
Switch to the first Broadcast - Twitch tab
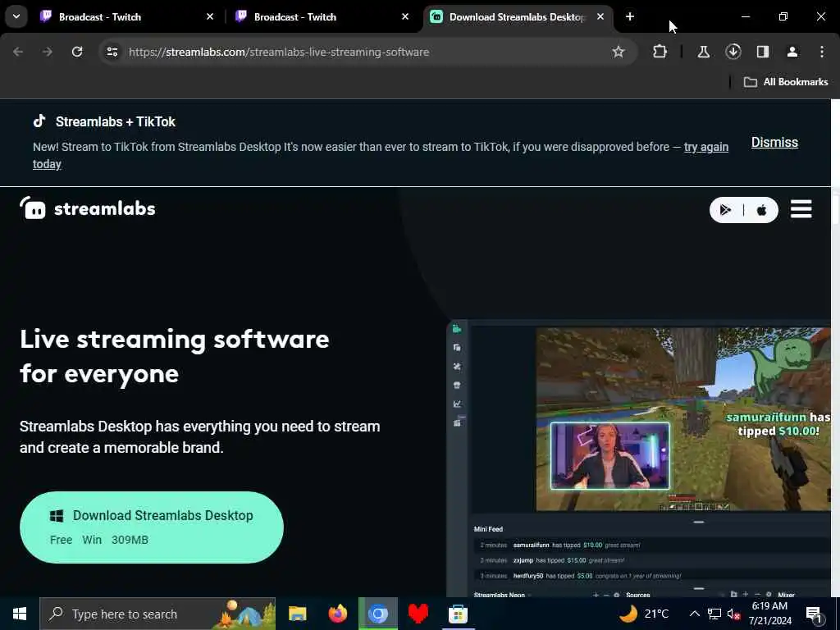point(127,17)
